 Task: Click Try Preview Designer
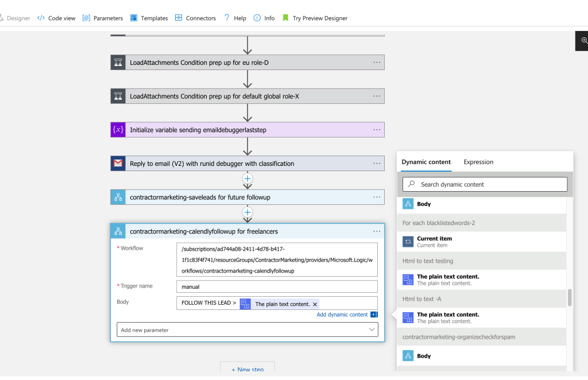[x=315, y=18]
